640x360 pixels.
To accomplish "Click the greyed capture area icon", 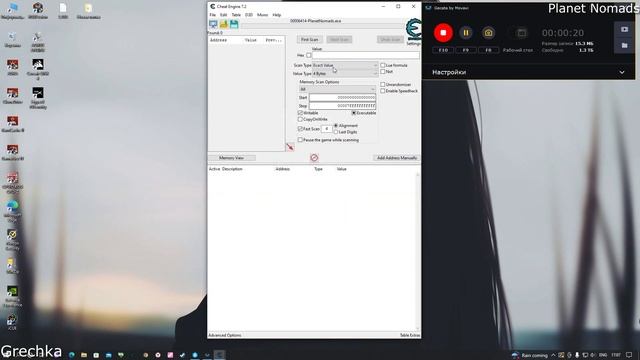I will click(521, 33).
